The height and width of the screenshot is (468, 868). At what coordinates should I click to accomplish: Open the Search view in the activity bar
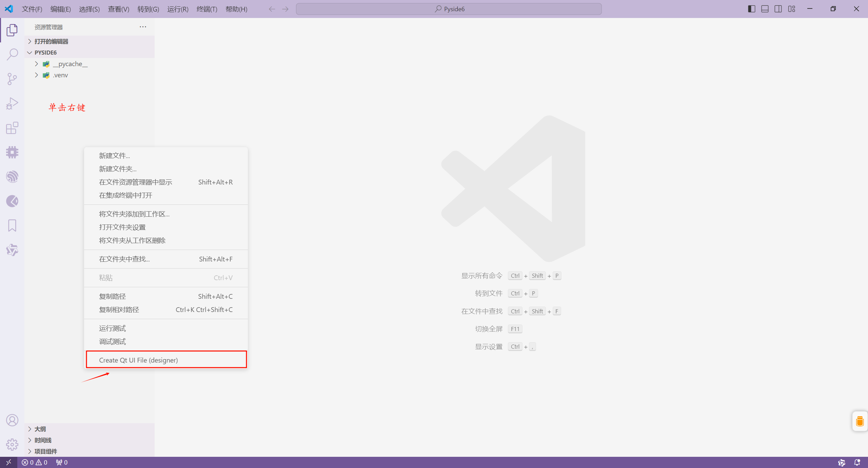(12, 54)
